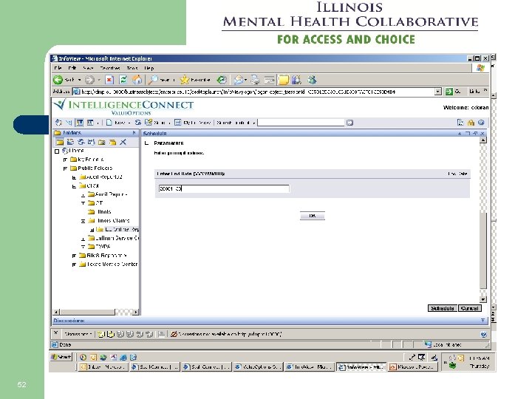Click the pressed toggle-panel toolbar icon
This screenshot has height=399, width=532.
[80, 123]
